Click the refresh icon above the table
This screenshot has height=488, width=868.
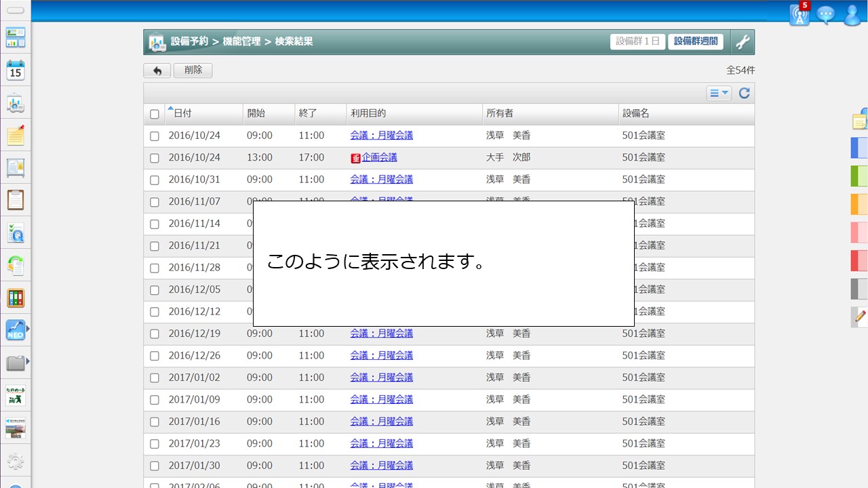744,94
